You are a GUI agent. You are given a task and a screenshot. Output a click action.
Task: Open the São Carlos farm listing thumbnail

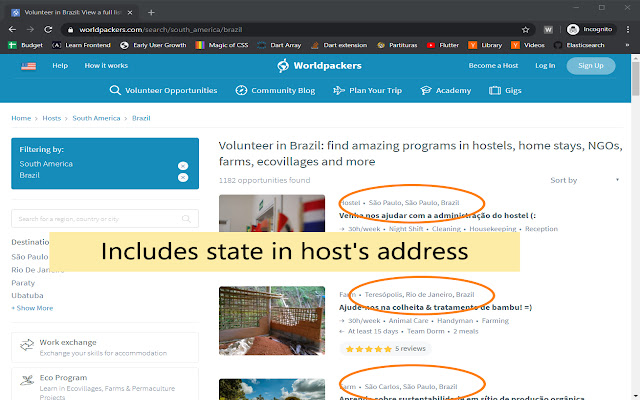pos(272,389)
